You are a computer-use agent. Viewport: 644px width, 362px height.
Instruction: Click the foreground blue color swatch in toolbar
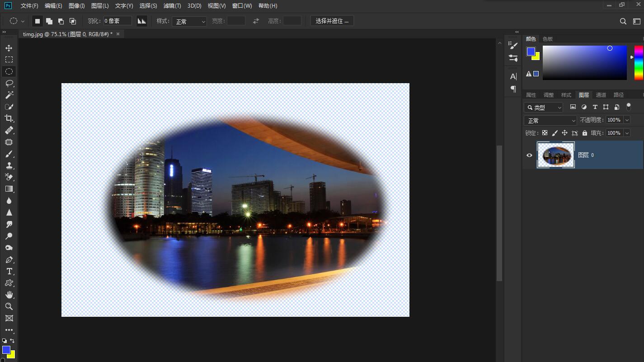[6, 350]
